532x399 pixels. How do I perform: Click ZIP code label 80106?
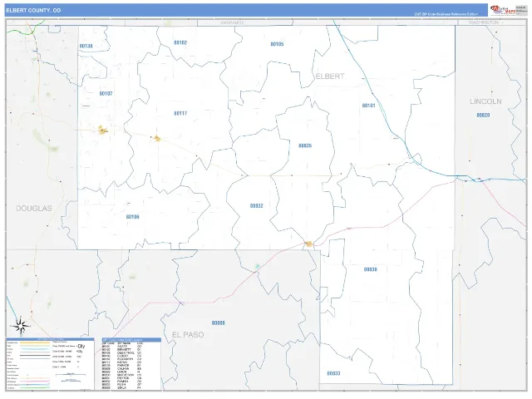coord(132,217)
